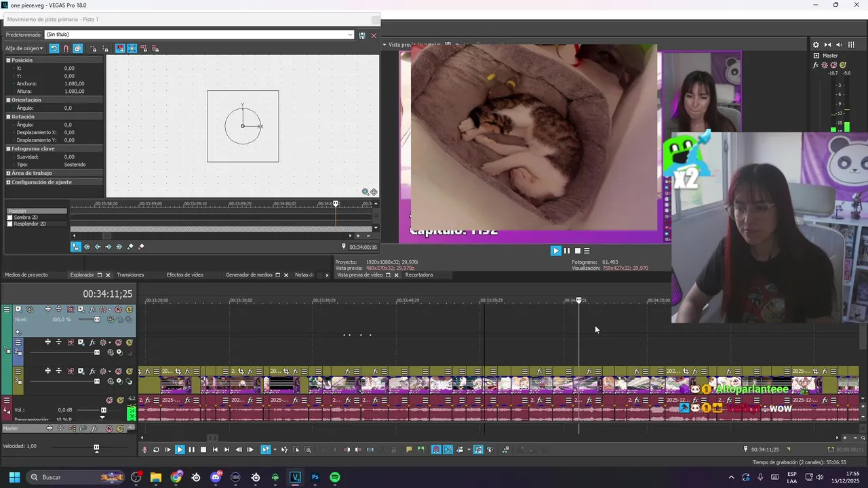Toggle the rotation enable icon in track motion
The image size is (868, 488).
(x=54, y=49)
